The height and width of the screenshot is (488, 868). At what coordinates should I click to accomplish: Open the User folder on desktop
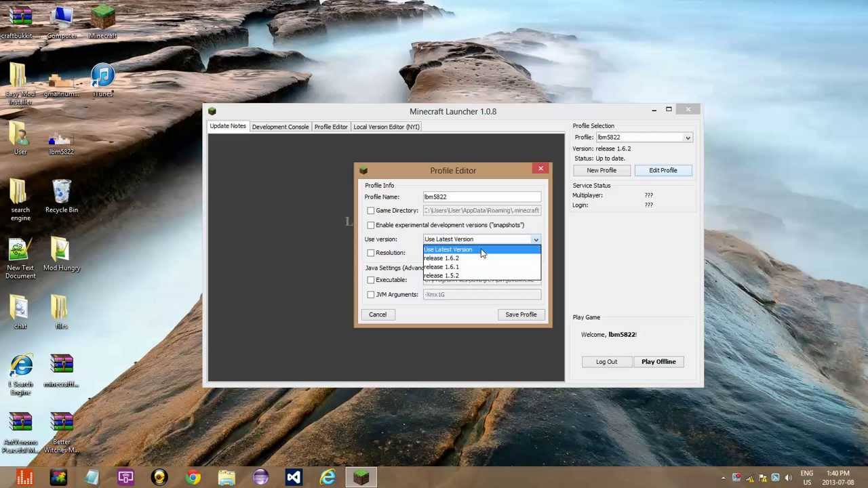(x=20, y=139)
